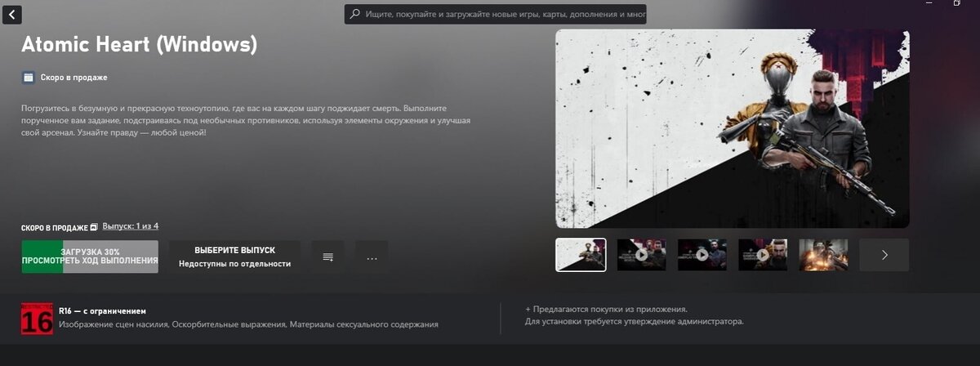Image resolution: width=980 pixels, height=366 pixels.
Task: Click the small icon beside СКОРО В ПРОДАЖЕ
Action: [x=94, y=226]
